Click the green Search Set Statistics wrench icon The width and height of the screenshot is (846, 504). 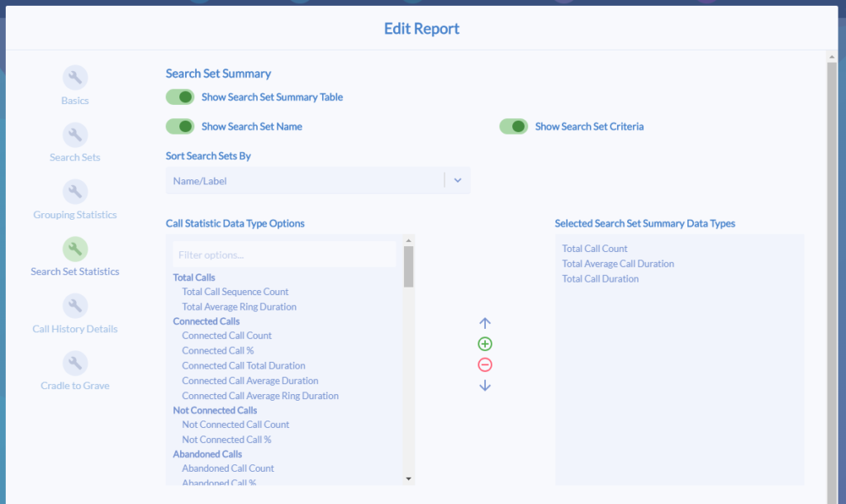[75, 249]
